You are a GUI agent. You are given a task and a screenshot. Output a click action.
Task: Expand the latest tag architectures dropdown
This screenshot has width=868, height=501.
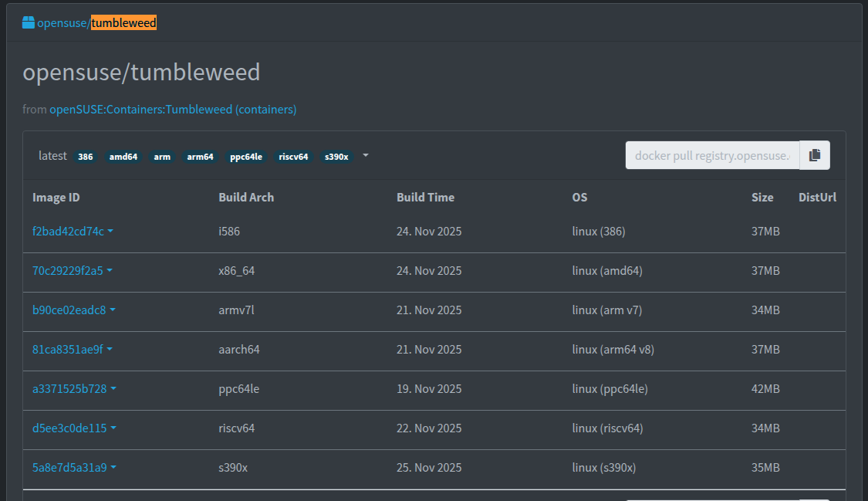[366, 155]
